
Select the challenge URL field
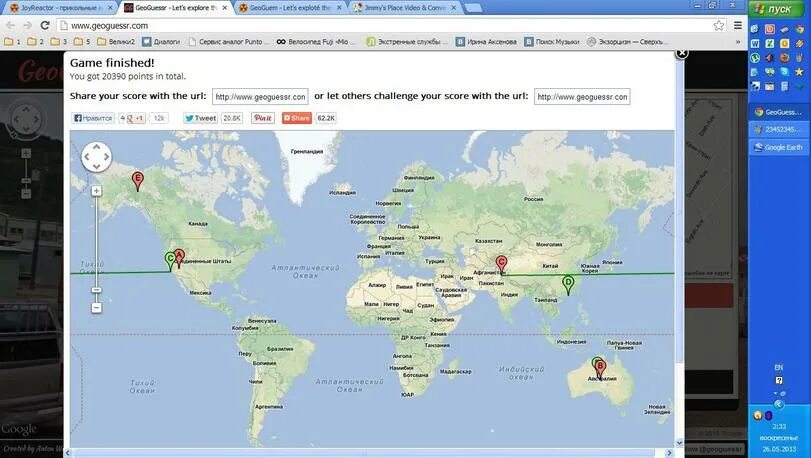[x=582, y=97]
